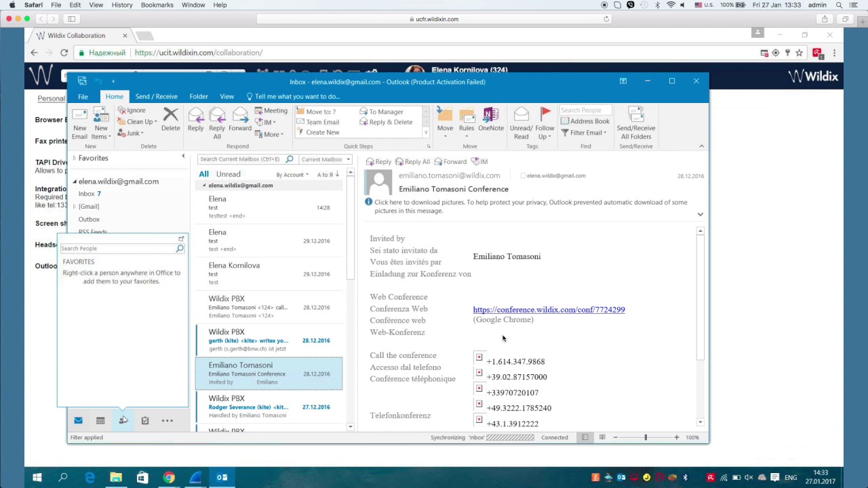Filter message list by Unread
Screen dimensions: 868x488
coord(229,174)
